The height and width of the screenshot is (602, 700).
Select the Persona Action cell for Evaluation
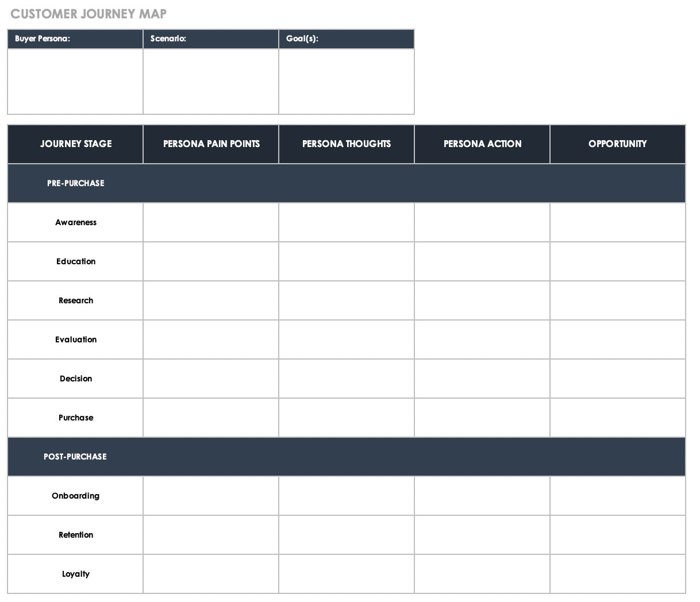482,339
